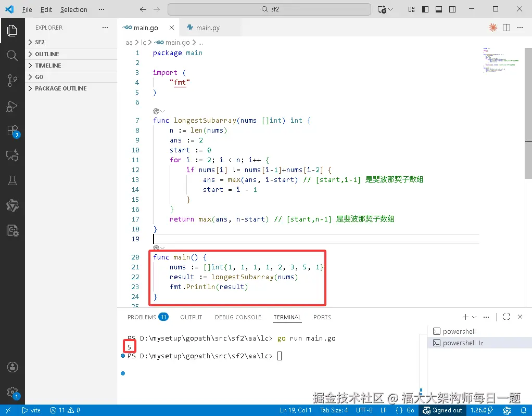Open Explorer Views and More Actions ellipsis
Viewport: 532px width, 416px height.
pos(105,28)
